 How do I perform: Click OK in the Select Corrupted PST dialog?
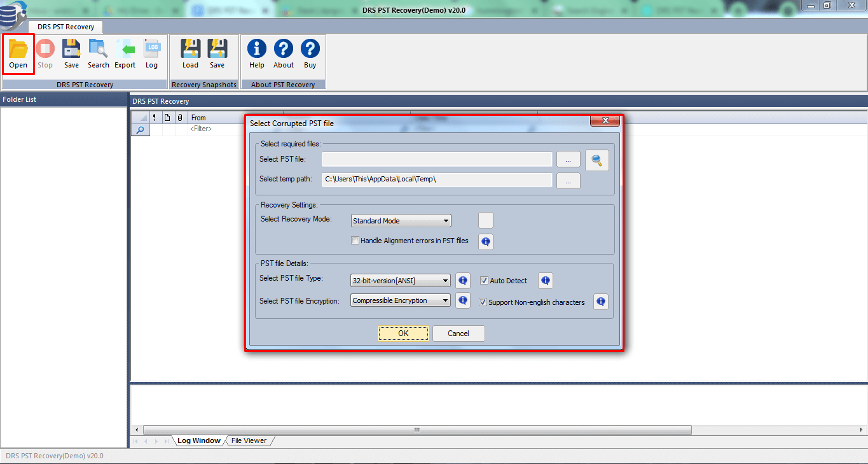403,334
